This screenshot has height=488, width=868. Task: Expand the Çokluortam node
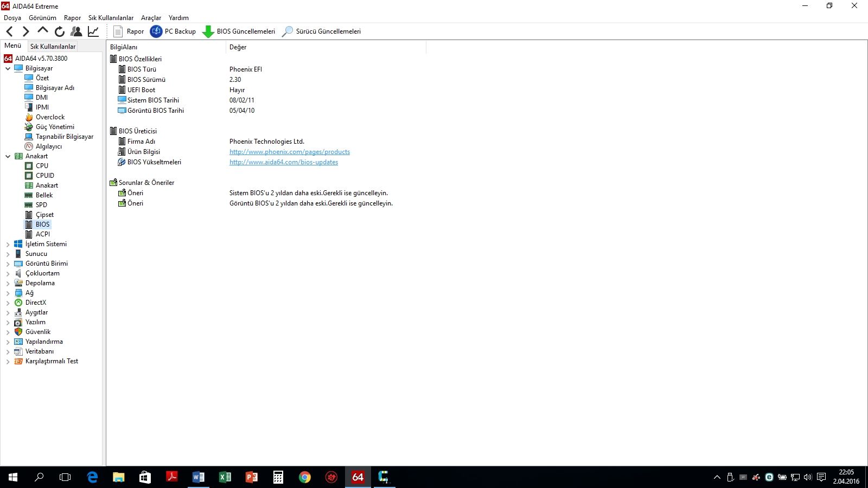pyautogui.click(x=8, y=273)
